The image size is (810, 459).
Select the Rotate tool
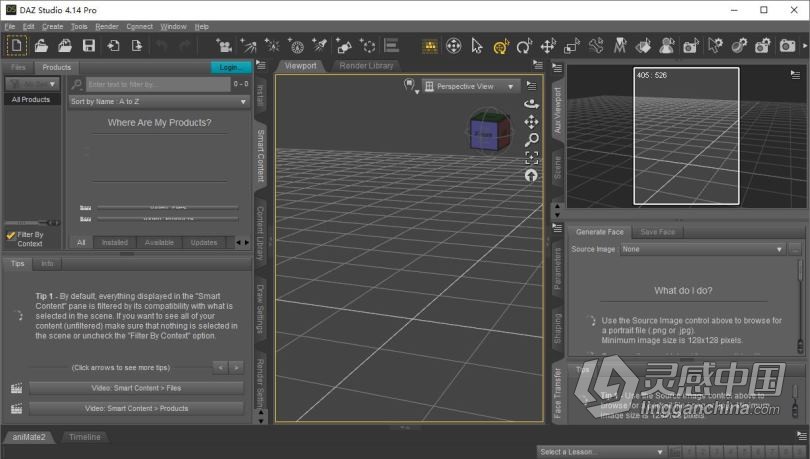point(524,46)
